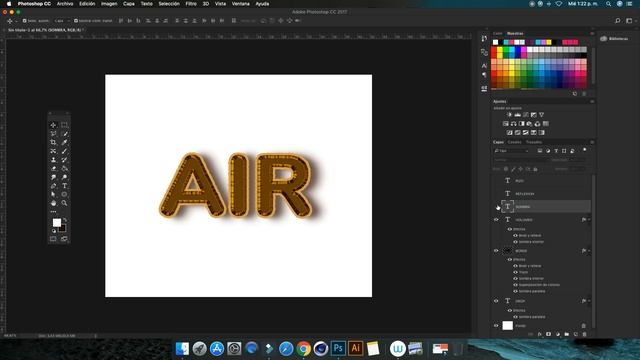Hide the BORDE layer via its eye

(496, 251)
